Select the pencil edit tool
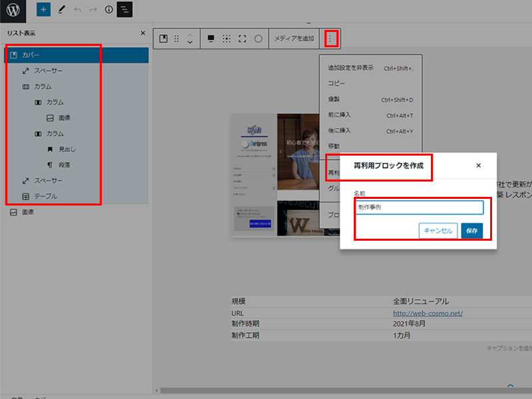Screen dimensions: 532x399 [x=61, y=10]
